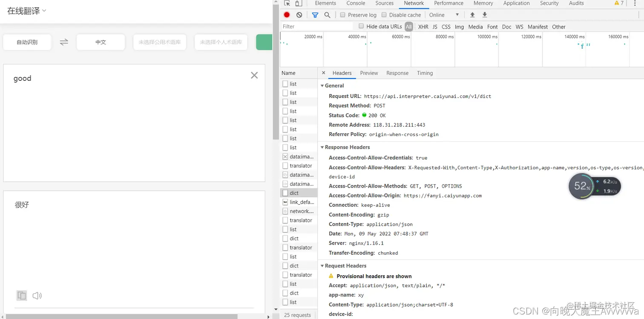Screen dimensions: 644x319
Task: Filter requests by WS type
Action: pyautogui.click(x=519, y=26)
